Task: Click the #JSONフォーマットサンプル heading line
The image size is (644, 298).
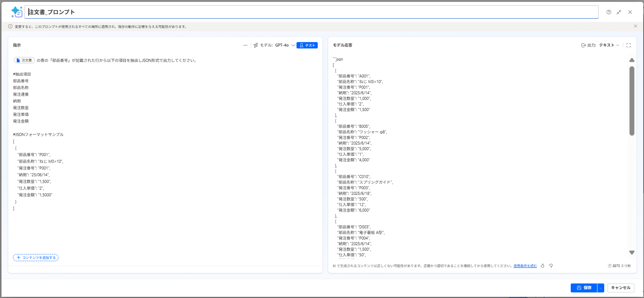Action: tap(38, 135)
